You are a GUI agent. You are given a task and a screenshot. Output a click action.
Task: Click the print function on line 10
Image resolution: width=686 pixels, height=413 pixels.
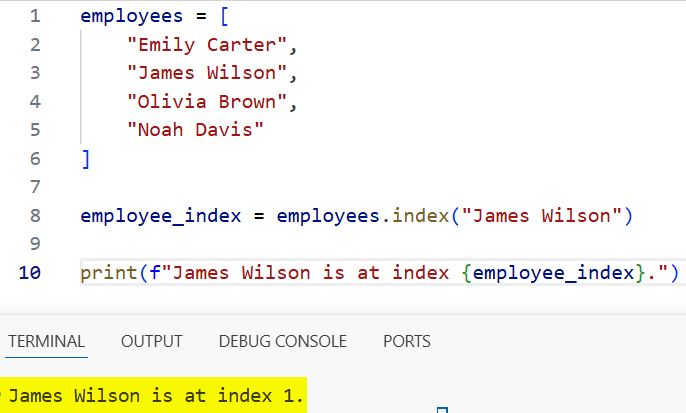(x=109, y=273)
